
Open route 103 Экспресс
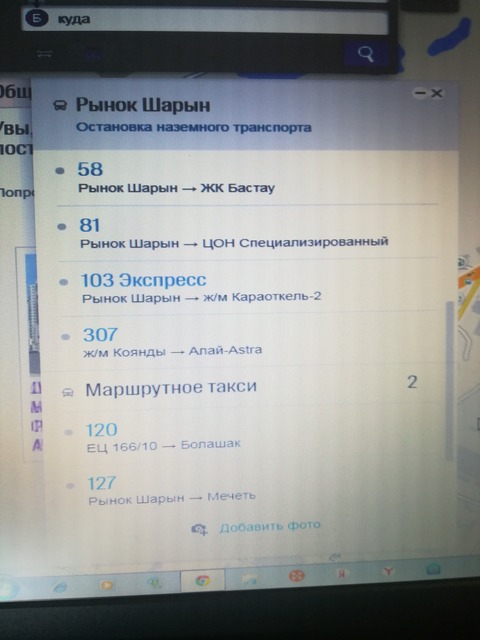(x=143, y=280)
